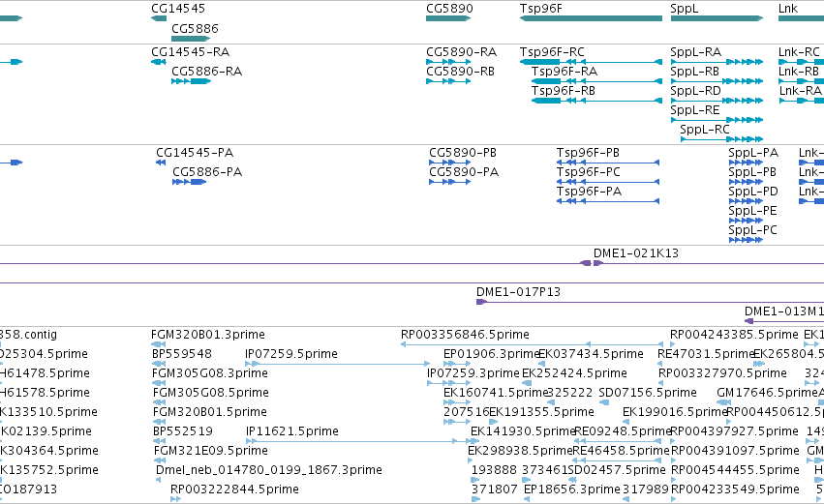The image size is (824, 504).
Task: Select the CG5886 gene bar
Action: [x=191, y=39]
